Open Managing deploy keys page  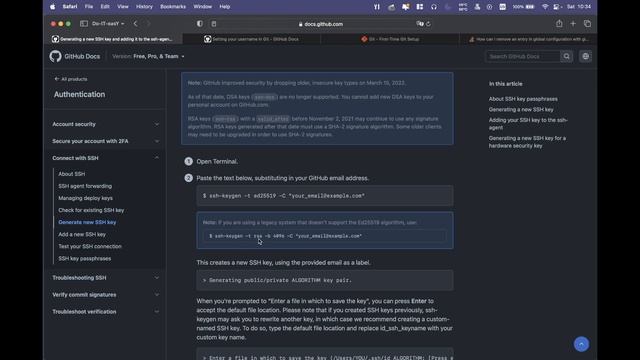point(85,198)
